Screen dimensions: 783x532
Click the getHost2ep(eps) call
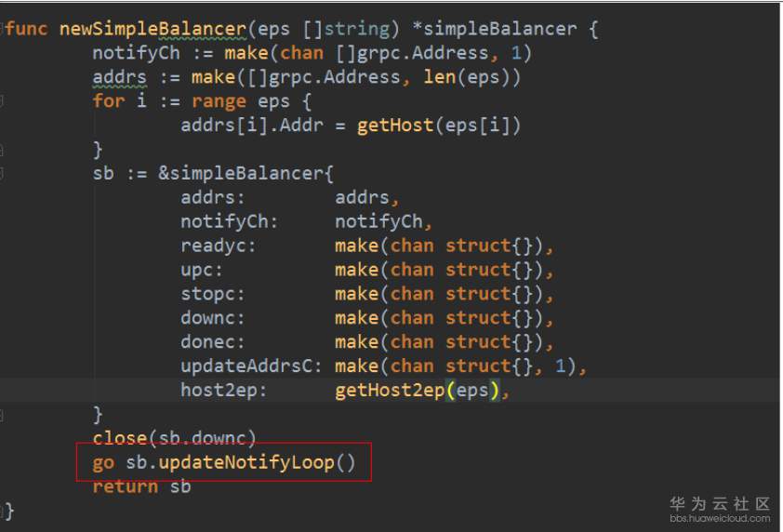417,390
